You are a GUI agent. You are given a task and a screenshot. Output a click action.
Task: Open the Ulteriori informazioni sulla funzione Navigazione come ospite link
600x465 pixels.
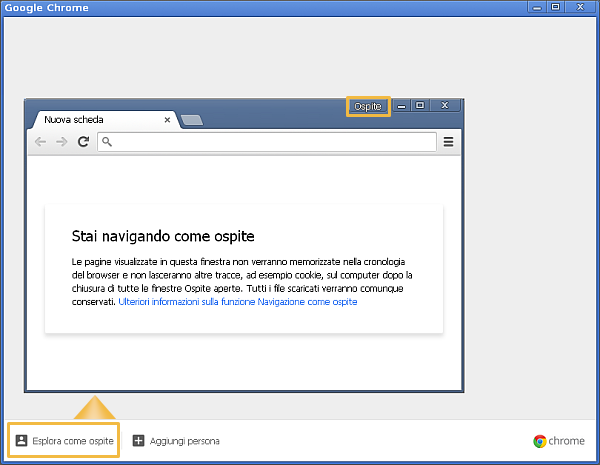(x=238, y=302)
